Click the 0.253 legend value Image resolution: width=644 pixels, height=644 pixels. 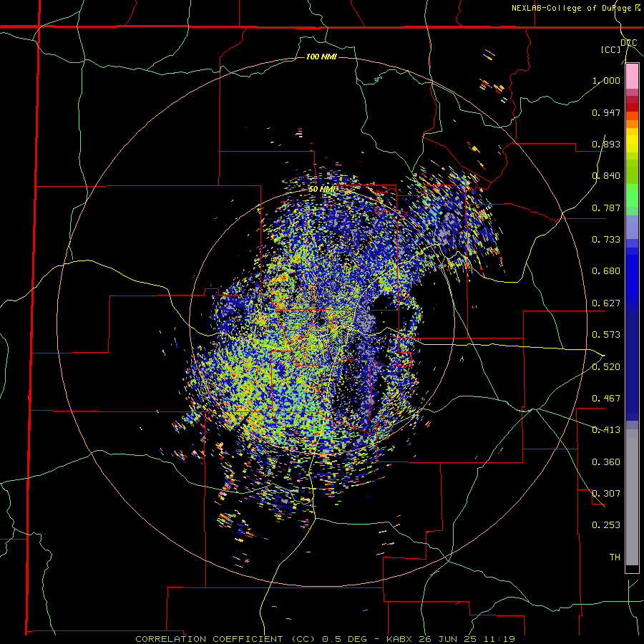coord(606,525)
